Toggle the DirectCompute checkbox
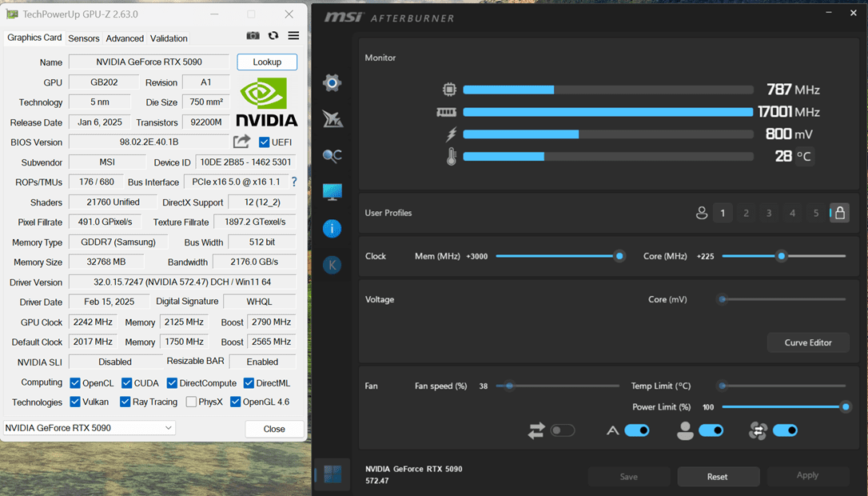 172,383
